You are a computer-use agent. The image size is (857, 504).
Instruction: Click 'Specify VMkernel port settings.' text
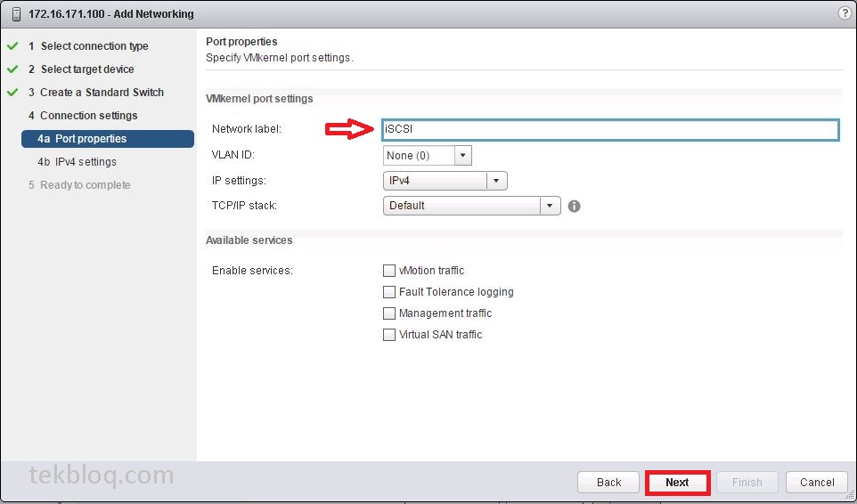(280, 58)
